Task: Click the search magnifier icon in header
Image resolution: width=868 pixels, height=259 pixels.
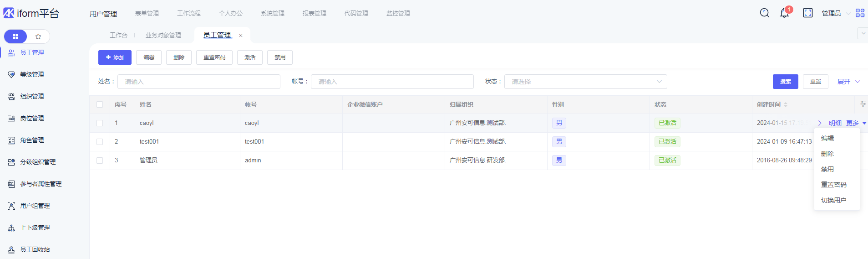Action: coord(765,13)
